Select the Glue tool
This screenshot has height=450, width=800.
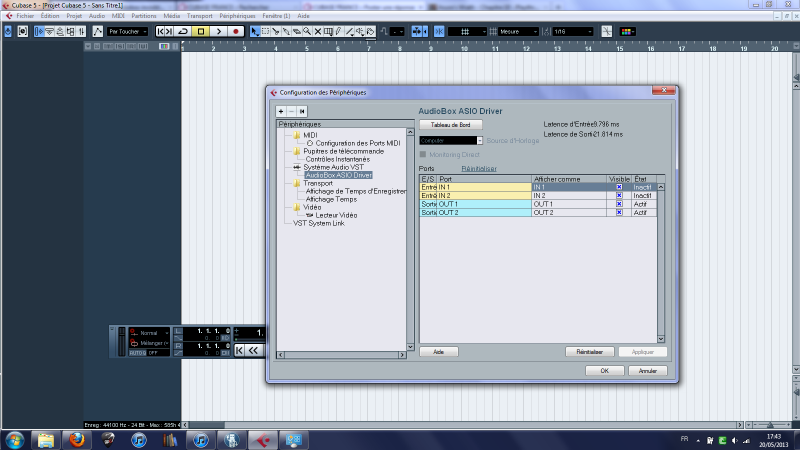click(286, 32)
